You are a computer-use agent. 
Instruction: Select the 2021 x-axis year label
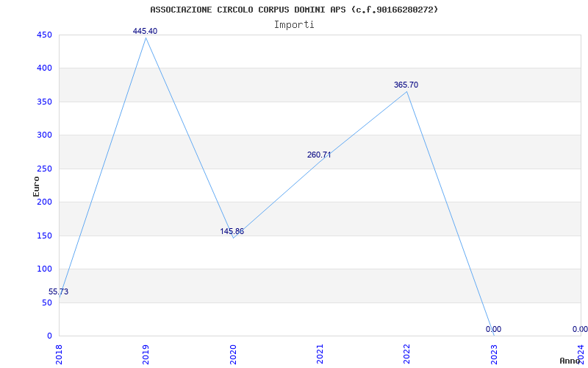tap(320, 354)
